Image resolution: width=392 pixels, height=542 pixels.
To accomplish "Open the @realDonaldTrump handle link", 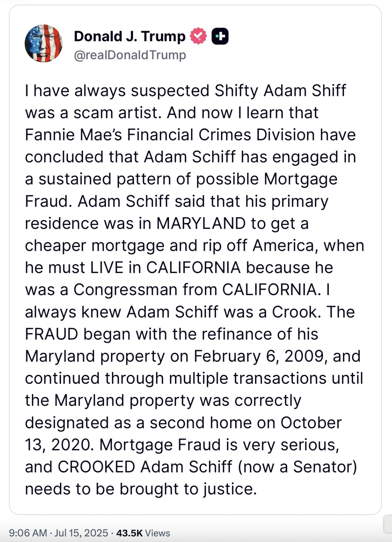I will click(130, 55).
